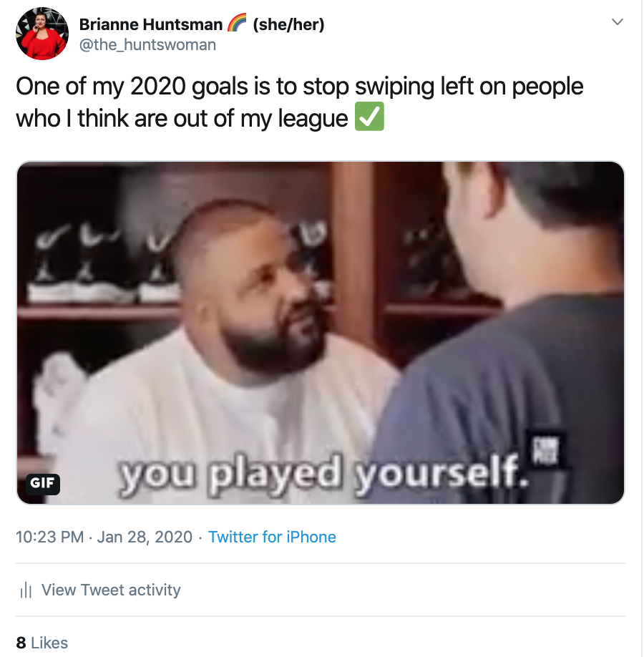Click the Twitter for iPhone source link
Image resolution: width=644 pixels, height=657 pixels.
click(x=273, y=537)
